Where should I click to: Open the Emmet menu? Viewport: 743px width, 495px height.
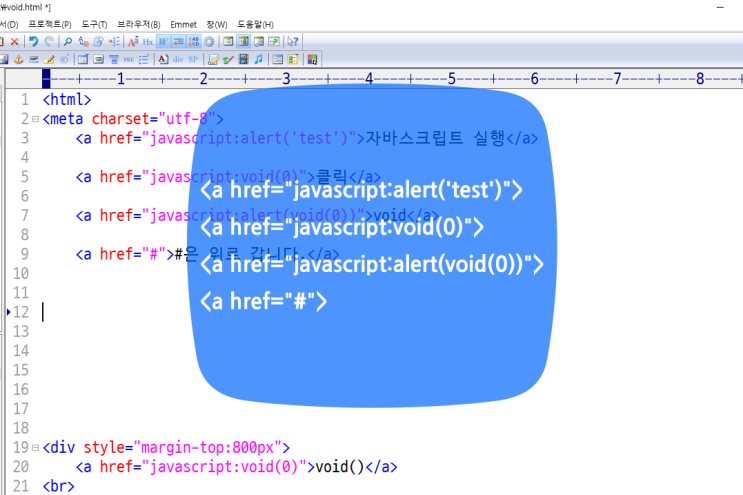point(183,24)
